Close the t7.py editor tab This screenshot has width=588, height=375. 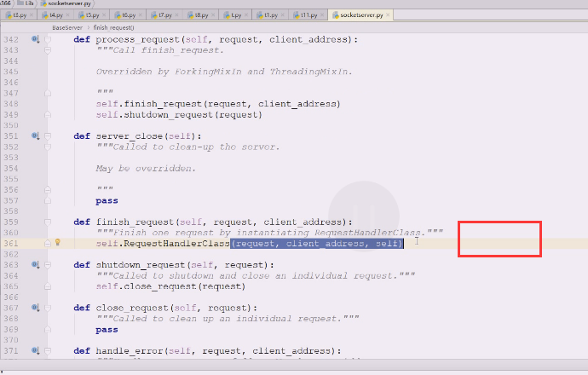[176, 15]
